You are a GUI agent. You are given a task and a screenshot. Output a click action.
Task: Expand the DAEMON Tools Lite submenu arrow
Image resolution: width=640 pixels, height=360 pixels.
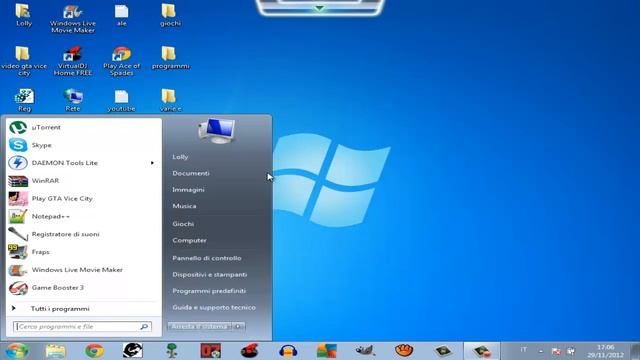(152, 163)
